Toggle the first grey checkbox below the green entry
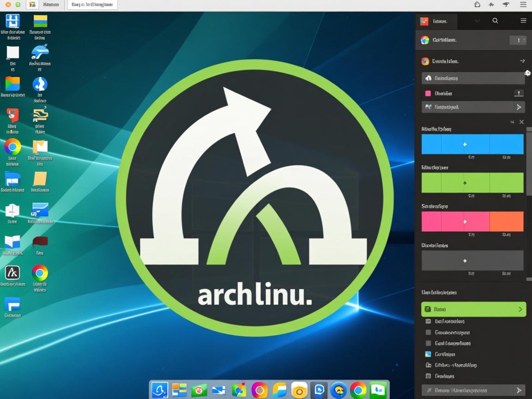 pyautogui.click(x=427, y=321)
